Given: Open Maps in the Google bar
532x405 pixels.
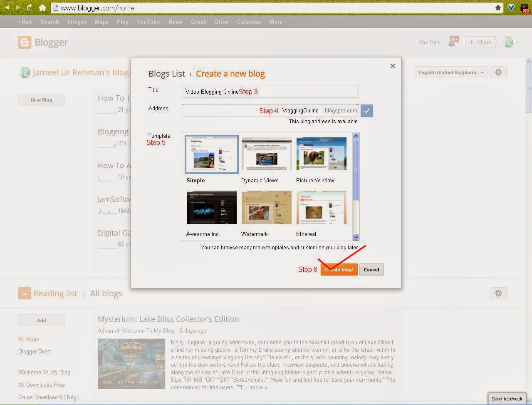Looking at the screenshot, I should 101,22.
